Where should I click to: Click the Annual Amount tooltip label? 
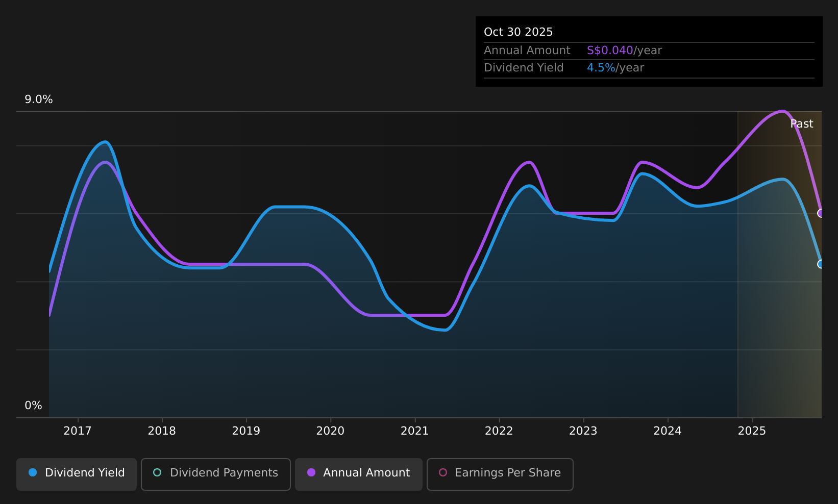tap(527, 51)
